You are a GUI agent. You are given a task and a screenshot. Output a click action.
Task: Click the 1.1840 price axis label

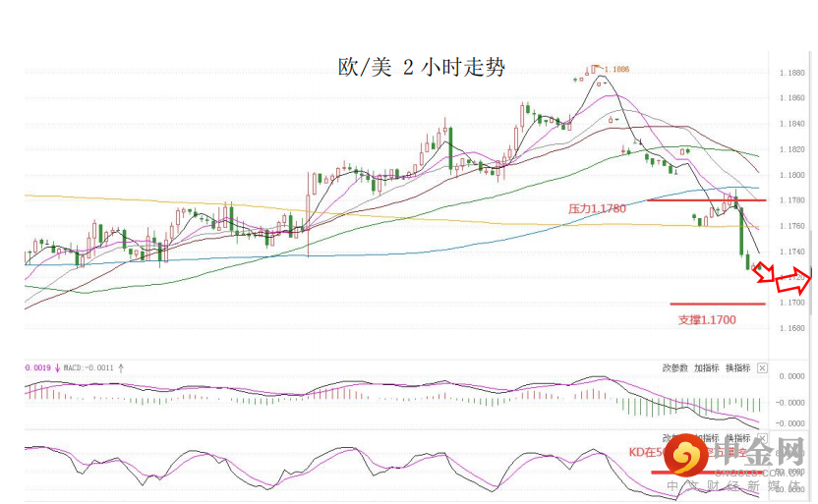[791, 124]
